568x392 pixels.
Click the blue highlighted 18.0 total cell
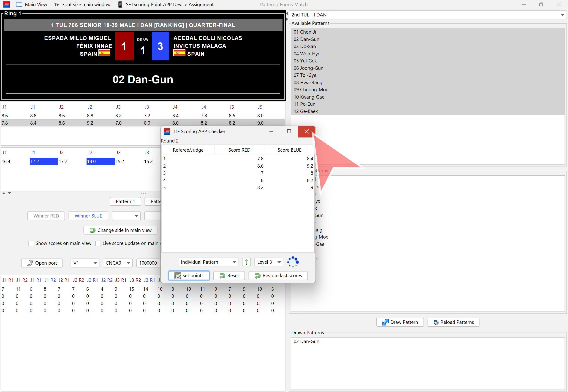click(x=101, y=161)
